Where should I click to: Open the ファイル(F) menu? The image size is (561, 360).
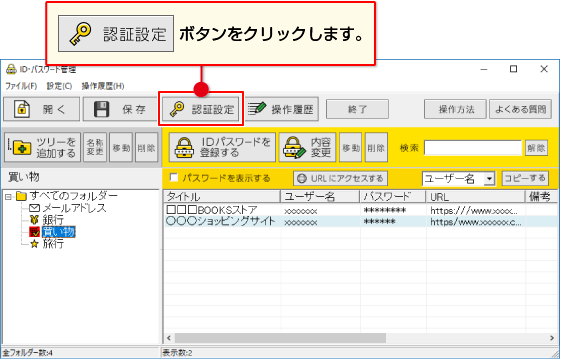point(21,86)
